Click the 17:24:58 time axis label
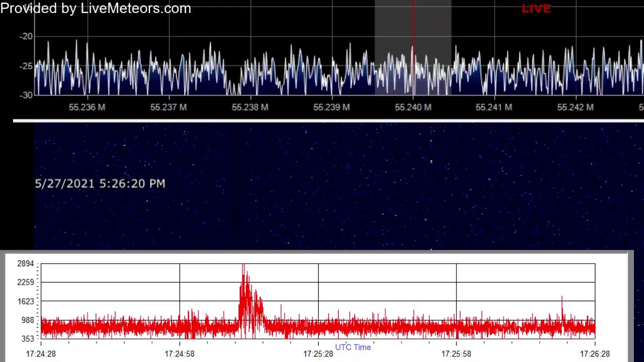 179,354
